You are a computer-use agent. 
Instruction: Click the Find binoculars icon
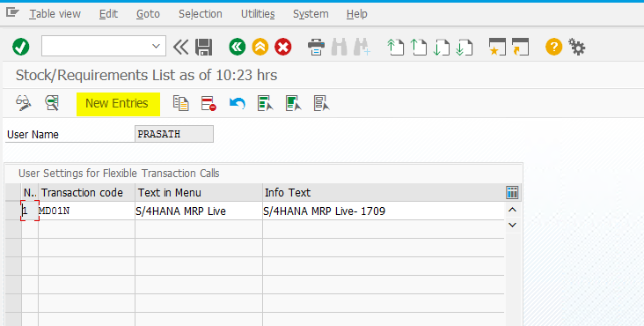[340, 47]
